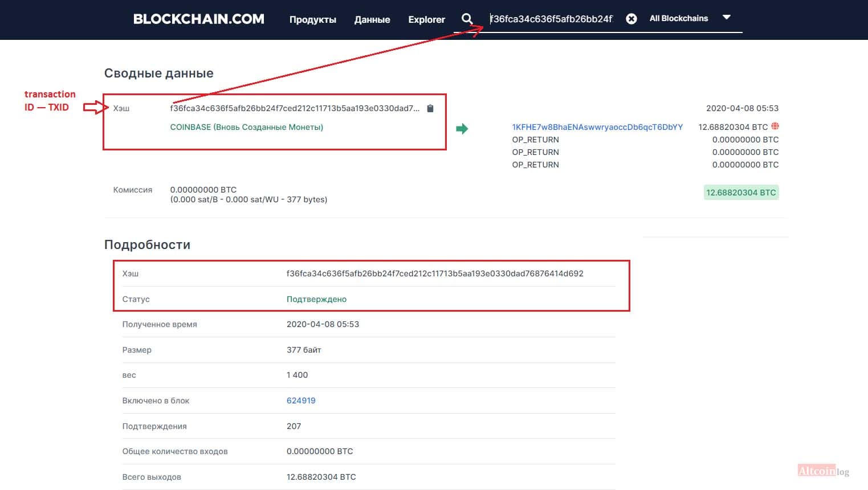Open the Продукты menu
868x490 pixels.
tap(312, 19)
